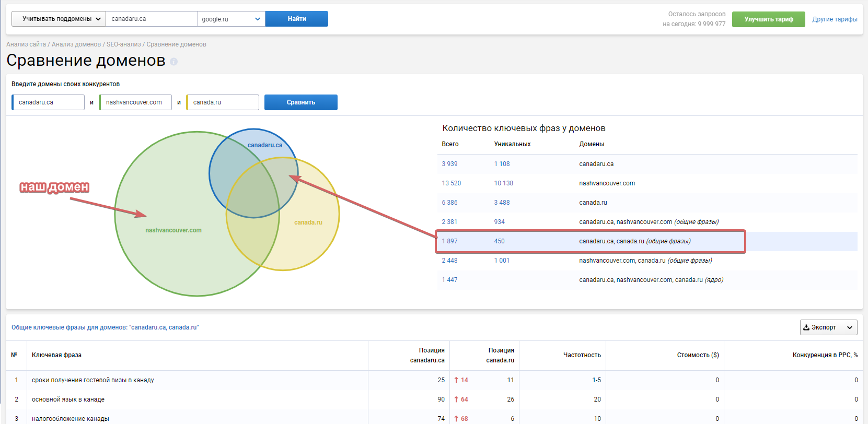The width and height of the screenshot is (868, 424).
Task: Select phrase основной язык в канаде
Action: [x=68, y=399]
